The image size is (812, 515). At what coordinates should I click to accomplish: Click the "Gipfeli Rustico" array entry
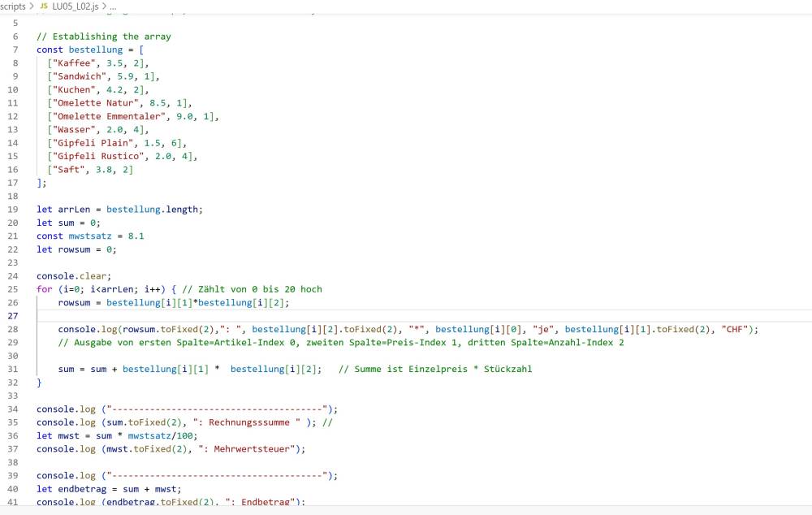95,156
